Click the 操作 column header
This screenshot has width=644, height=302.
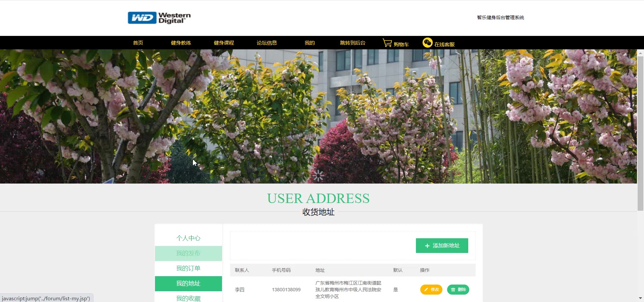click(x=425, y=270)
